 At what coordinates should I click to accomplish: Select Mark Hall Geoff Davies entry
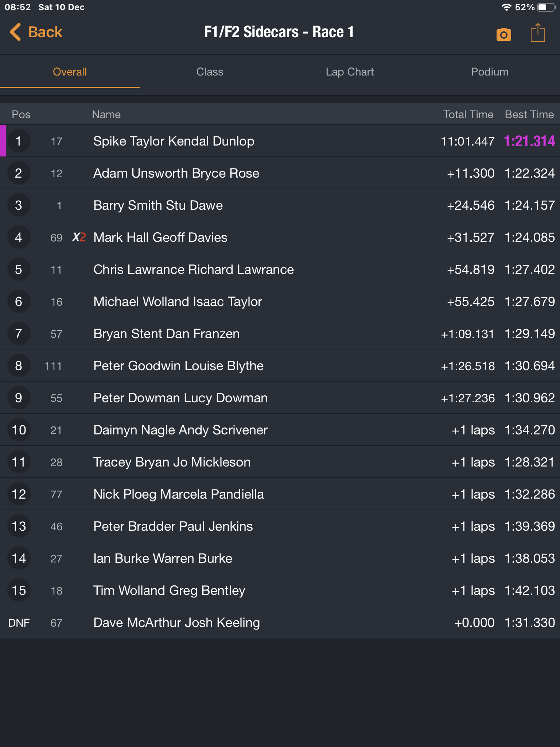(160, 237)
